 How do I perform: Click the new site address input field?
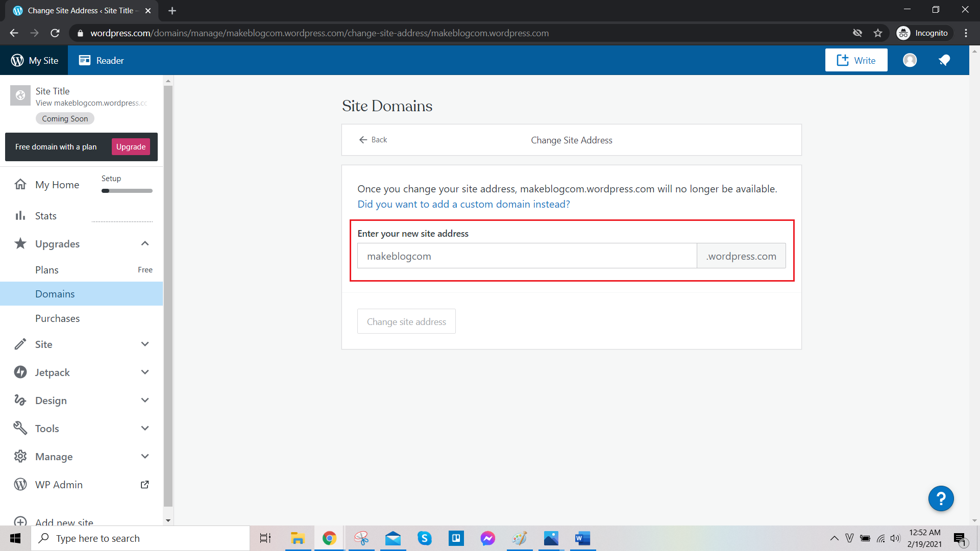pos(526,256)
